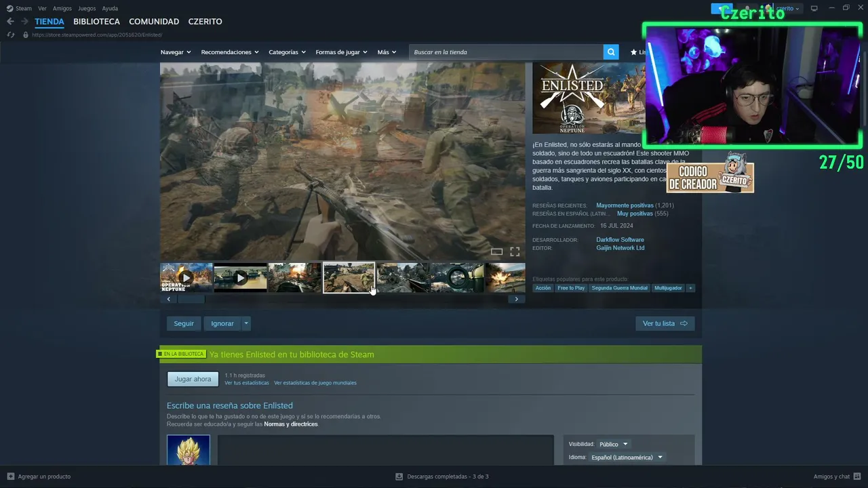Image resolution: width=868 pixels, height=488 pixels.
Task: Select the TIENDA tab
Action: pos(50,22)
